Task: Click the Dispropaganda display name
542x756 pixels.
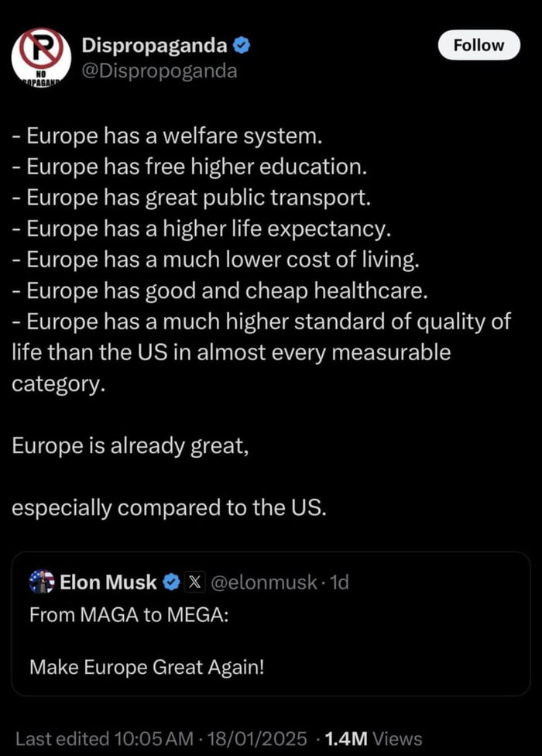Action: point(157,44)
